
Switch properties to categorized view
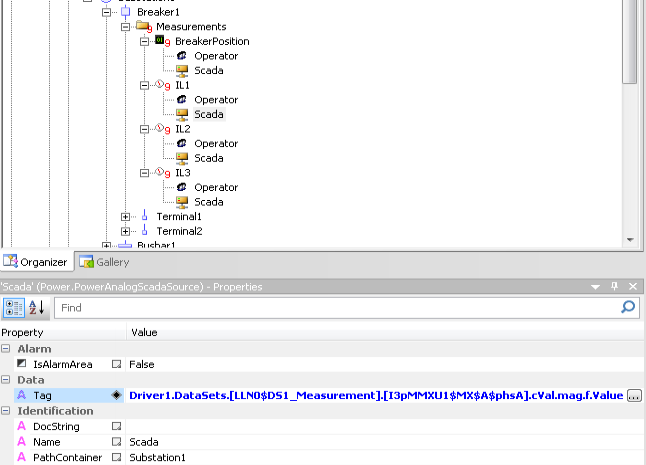click(14, 308)
